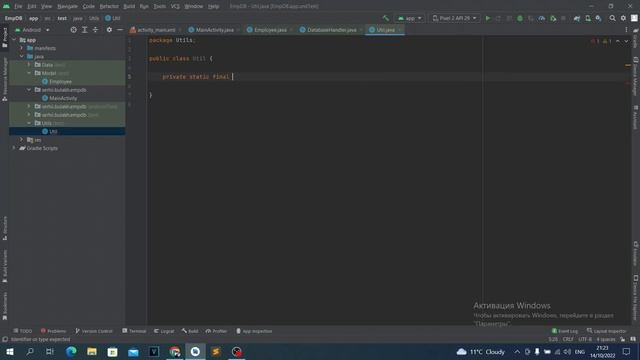Toggle Build Variants side tab
Viewport: 640px width, 360px height.
tap(4, 266)
